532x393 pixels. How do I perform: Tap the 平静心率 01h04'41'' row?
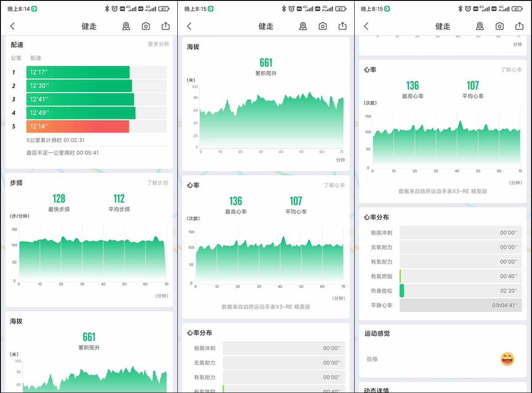[x=460, y=305]
